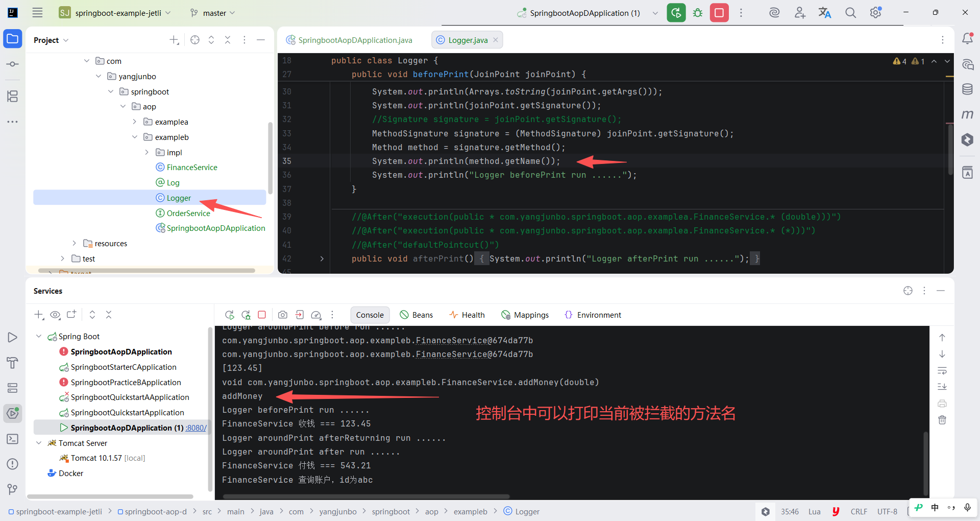Viewport: 980px width, 521px height.
Task: Clear console output with the trash icon
Action: click(942, 420)
